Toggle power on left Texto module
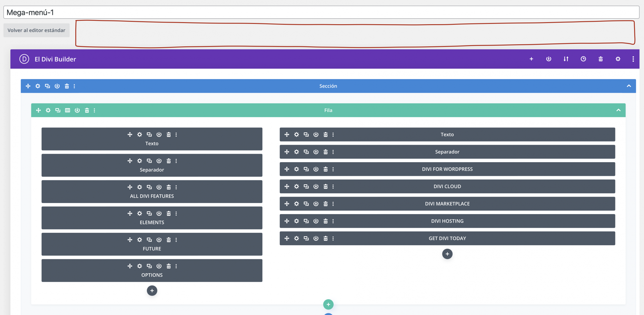Image resolution: width=644 pixels, height=315 pixels. click(159, 134)
